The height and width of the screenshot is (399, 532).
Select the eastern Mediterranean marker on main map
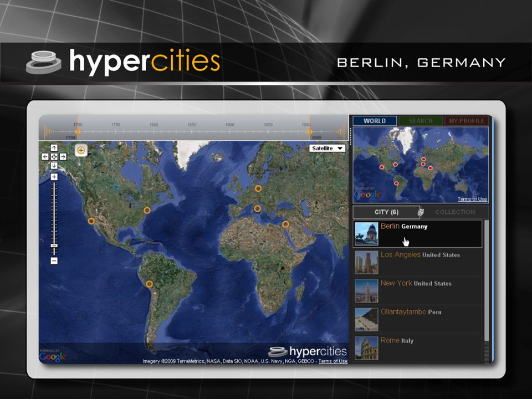point(285,224)
